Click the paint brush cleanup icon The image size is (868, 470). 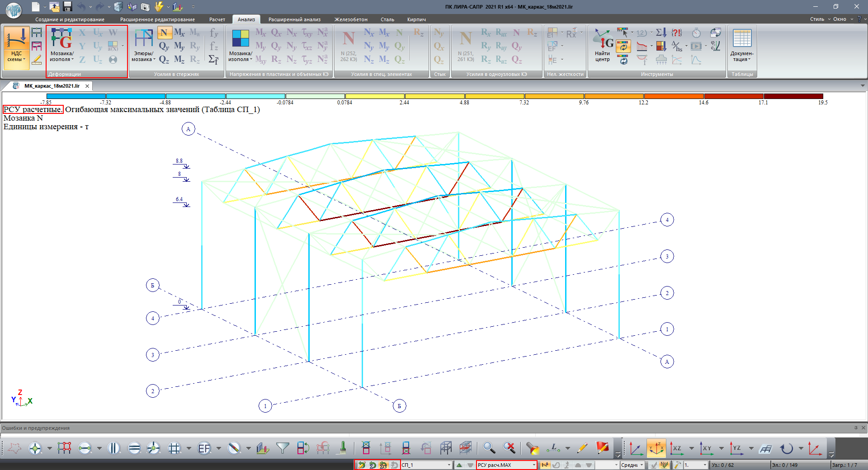pos(343,448)
